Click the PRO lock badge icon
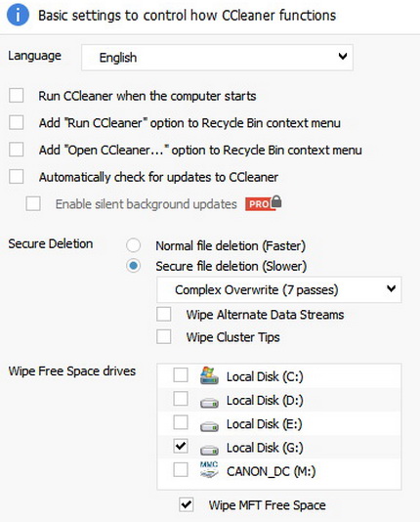 [x=264, y=203]
